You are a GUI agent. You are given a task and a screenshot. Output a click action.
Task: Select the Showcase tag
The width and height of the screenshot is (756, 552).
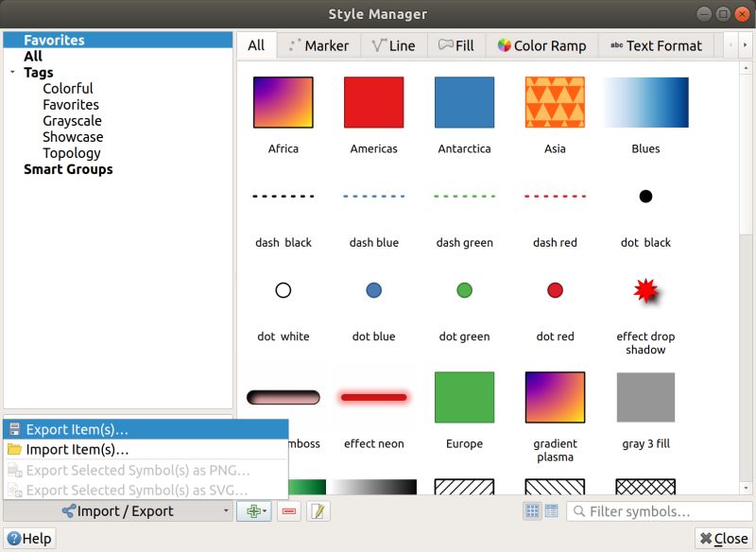[76, 136]
